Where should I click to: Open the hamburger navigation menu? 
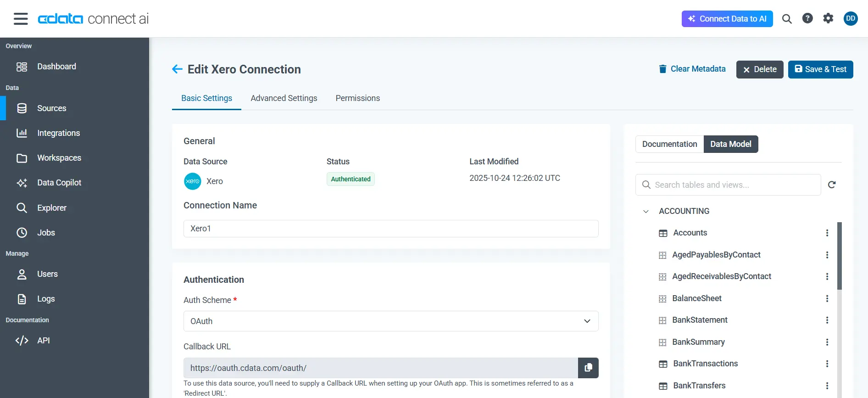point(21,19)
